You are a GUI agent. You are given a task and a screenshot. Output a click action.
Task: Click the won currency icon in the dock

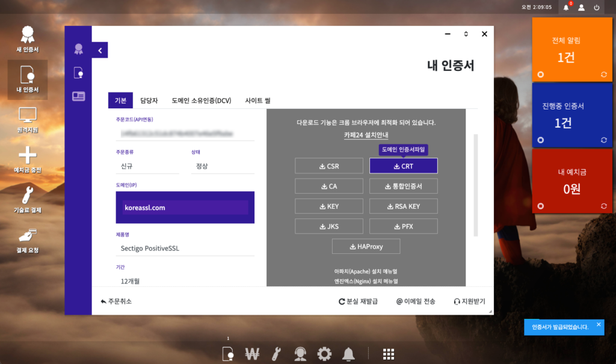coord(252,354)
